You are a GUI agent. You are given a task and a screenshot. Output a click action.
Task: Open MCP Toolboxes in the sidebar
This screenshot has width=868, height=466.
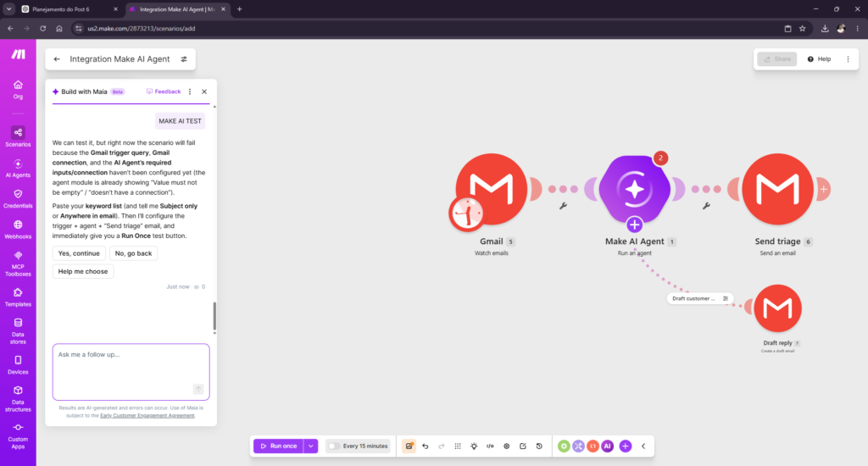(x=18, y=264)
